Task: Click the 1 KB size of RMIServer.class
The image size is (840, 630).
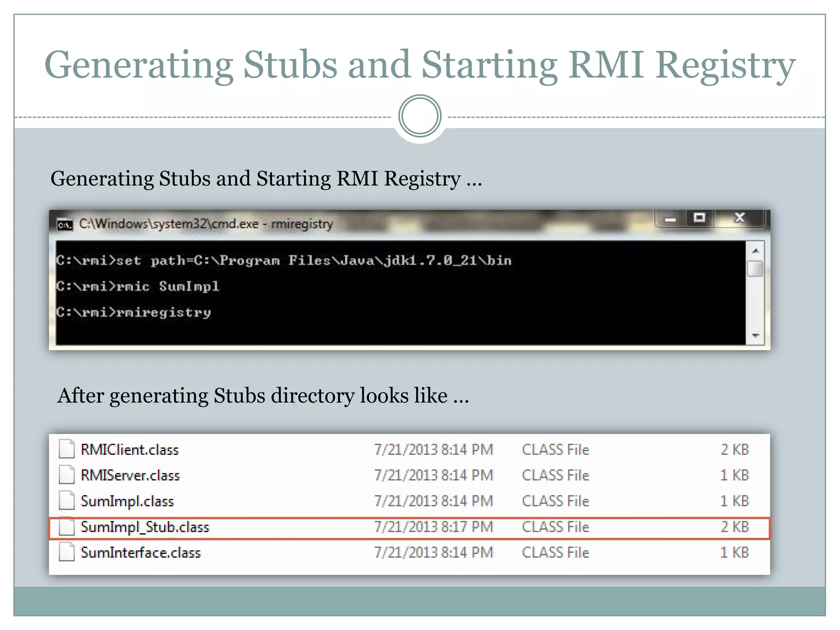Action: tap(735, 475)
